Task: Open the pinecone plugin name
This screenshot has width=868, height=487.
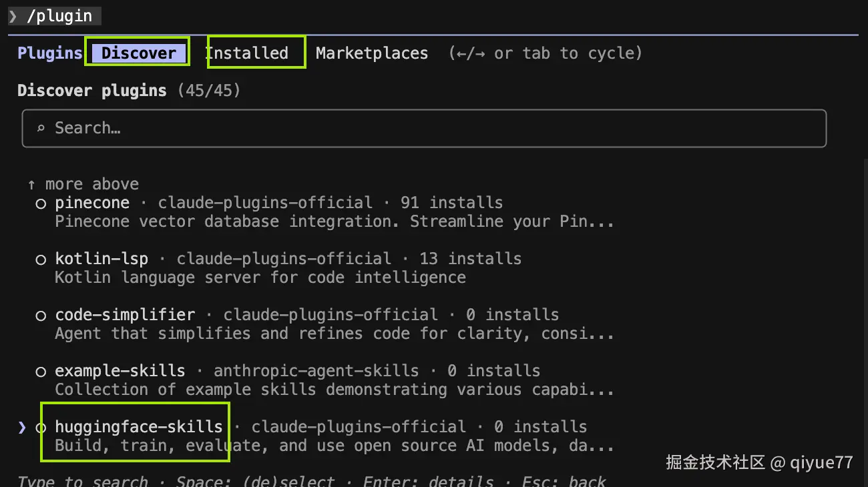Action: coord(92,203)
